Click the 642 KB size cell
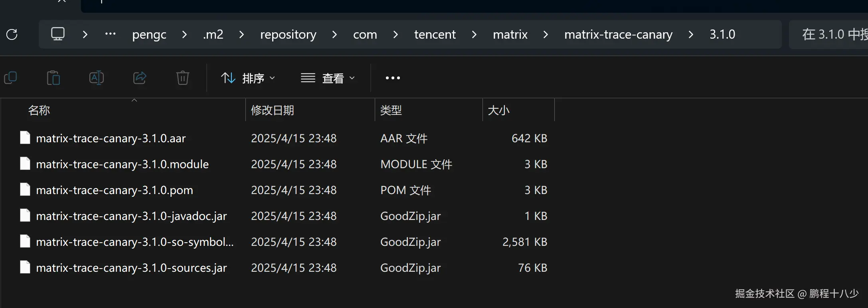 coord(530,138)
